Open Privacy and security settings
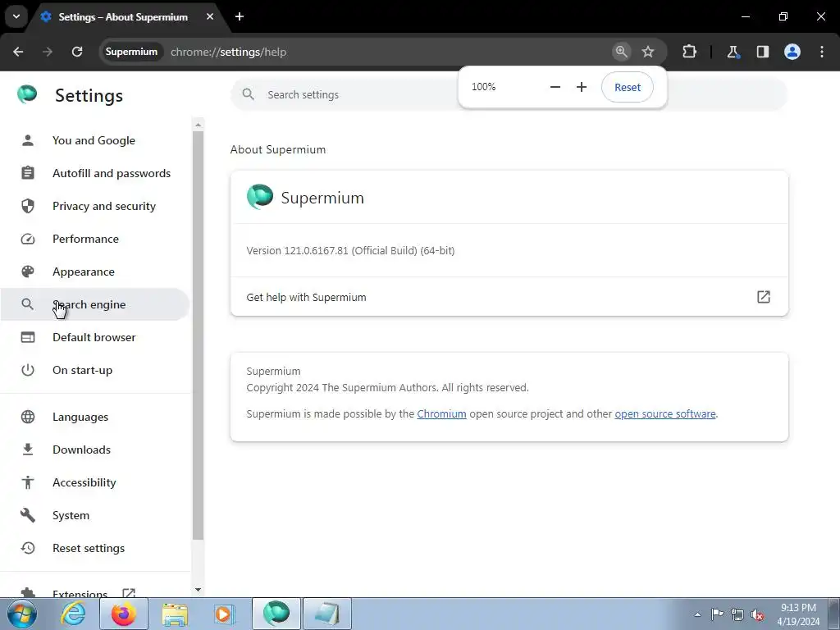The image size is (840, 630). click(94, 206)
